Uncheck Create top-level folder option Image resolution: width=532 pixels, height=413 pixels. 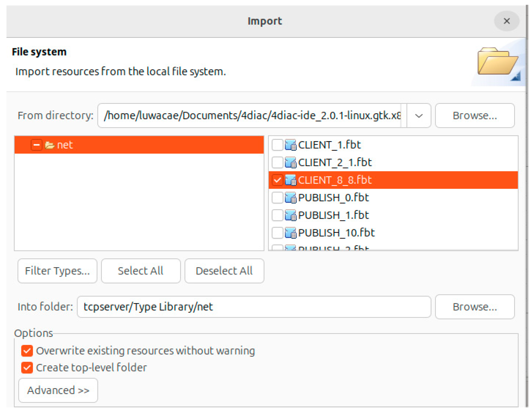(x=27, y=368)
